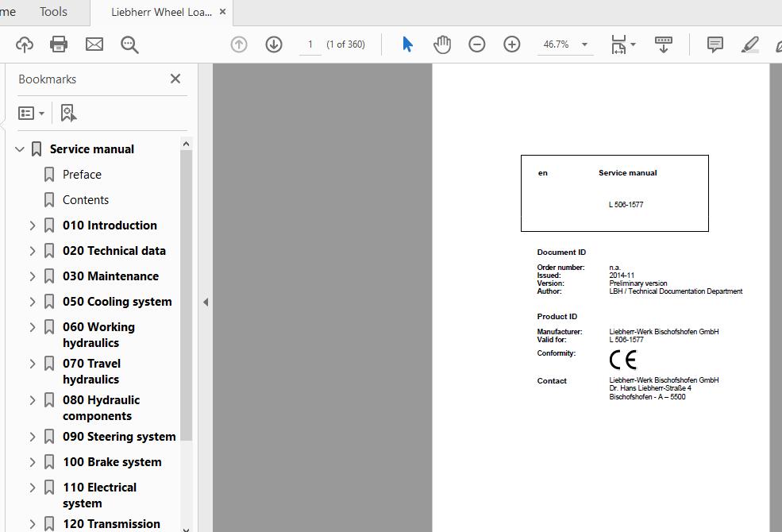Image resolution: width=782 pixels, height=532 pixels.
Task: Expand the 120 Transmission bookmark
Action: point(33,524)
